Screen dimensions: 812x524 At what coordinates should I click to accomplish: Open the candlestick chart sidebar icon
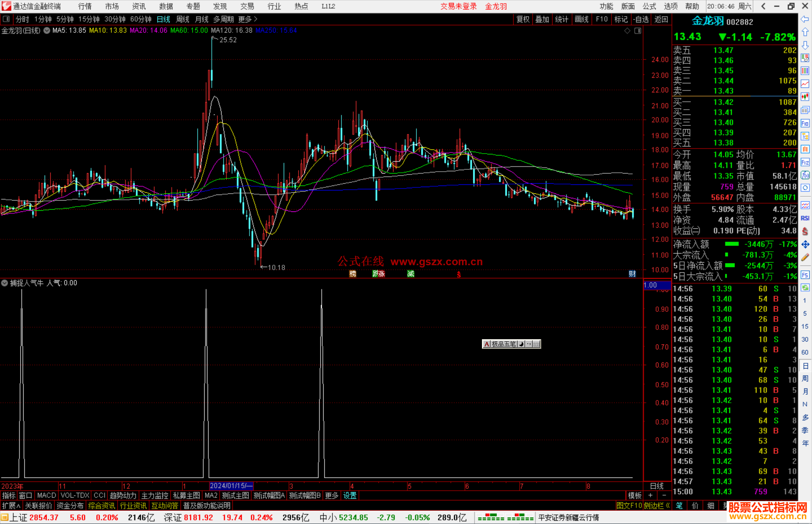(x=805, y=97)
